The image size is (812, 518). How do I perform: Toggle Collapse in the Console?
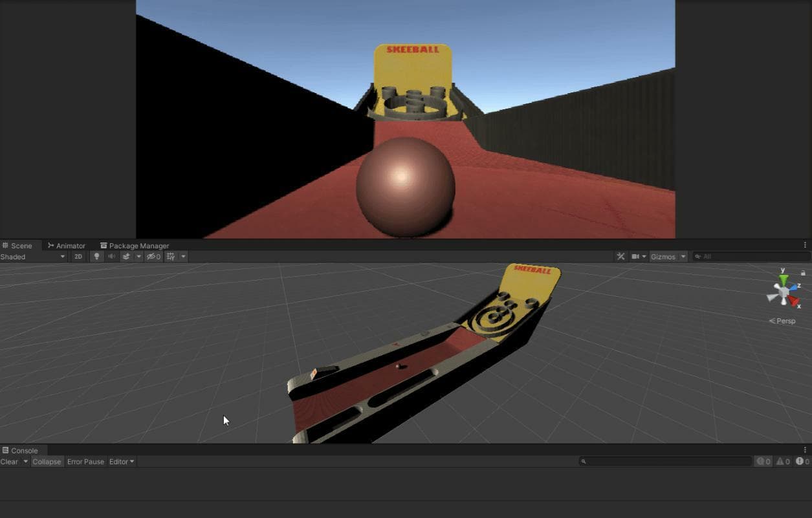(47, 462)
